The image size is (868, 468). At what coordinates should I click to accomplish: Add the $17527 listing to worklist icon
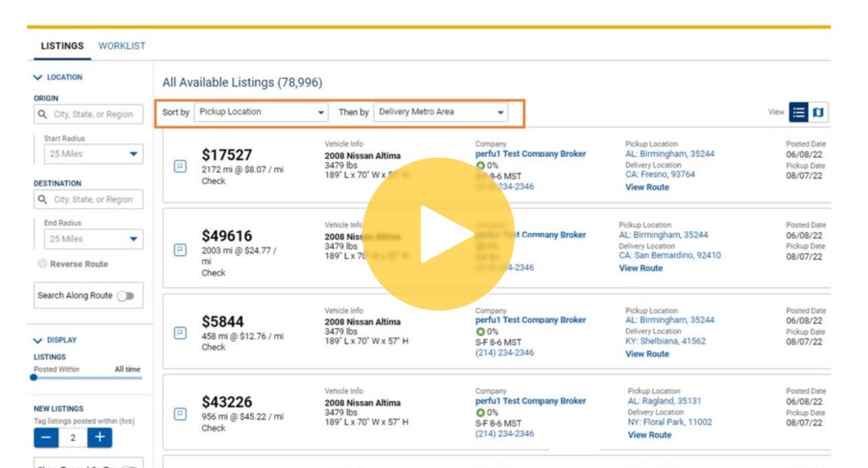(x=181, y=166)
